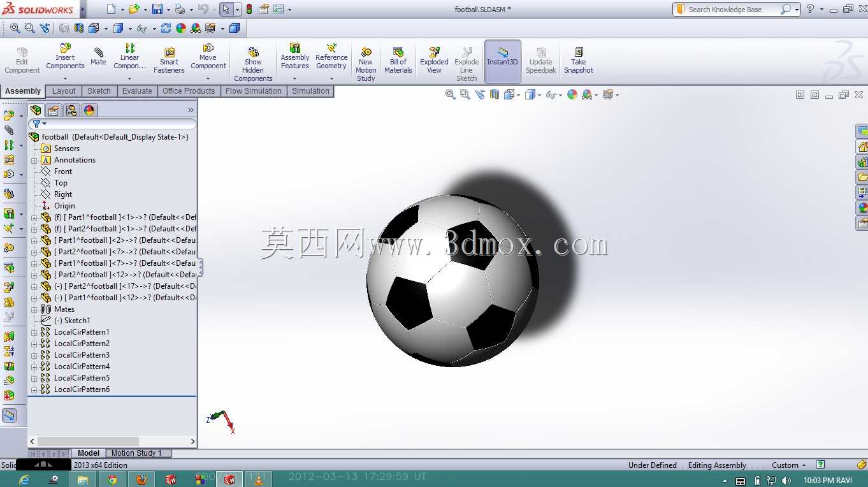Viewport: 868px width, 487px height.
Task: Open Reference Geometry dropdown arrow
Action: (331, 79)
